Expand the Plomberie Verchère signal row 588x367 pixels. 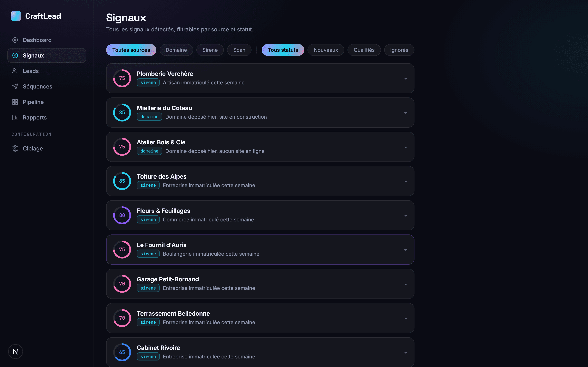pos(260,78)
